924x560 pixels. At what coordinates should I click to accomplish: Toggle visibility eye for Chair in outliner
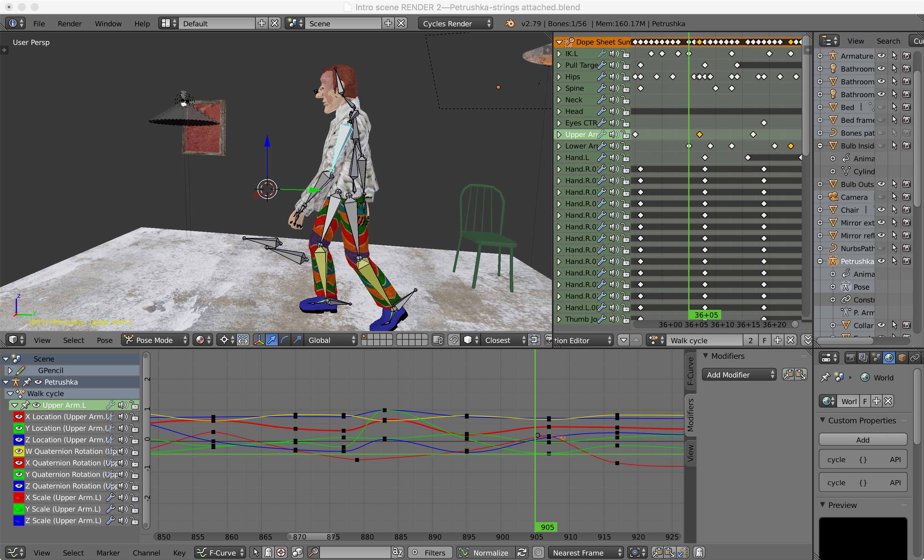point(881,209)
